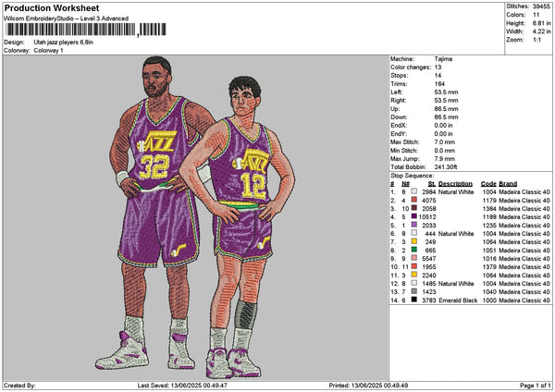Select the Colors count "11"
This screenshot has width=555, height=392.
point(536,15)
